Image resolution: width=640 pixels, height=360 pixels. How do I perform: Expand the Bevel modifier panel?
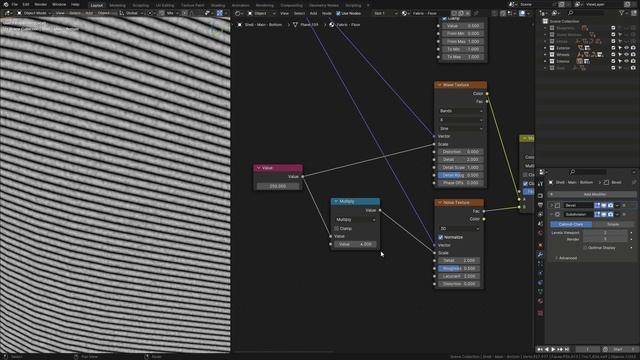point(551,205)
